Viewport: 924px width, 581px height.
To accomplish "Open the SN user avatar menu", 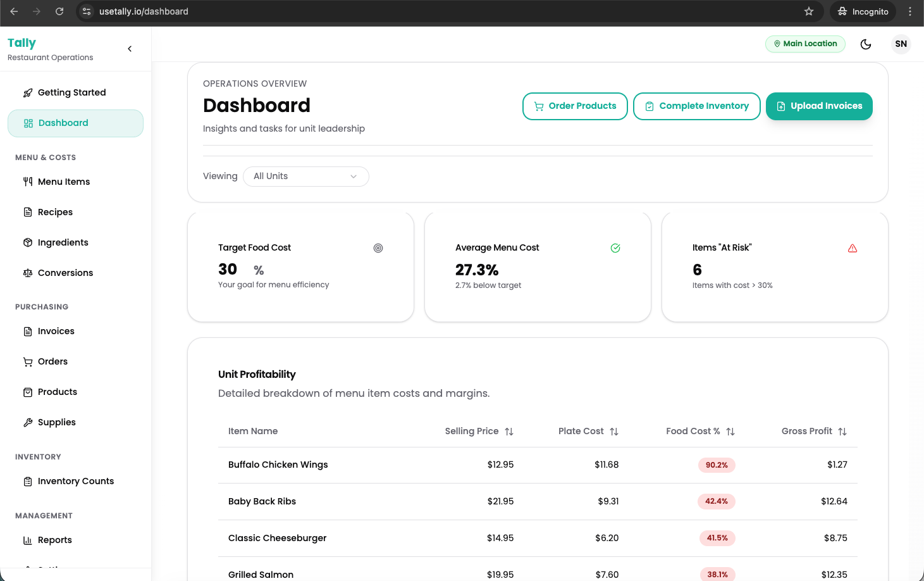I will (901, 44).
